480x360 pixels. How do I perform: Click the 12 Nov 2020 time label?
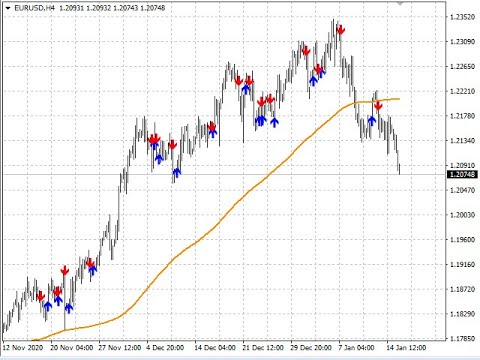(x=23, y=348)
